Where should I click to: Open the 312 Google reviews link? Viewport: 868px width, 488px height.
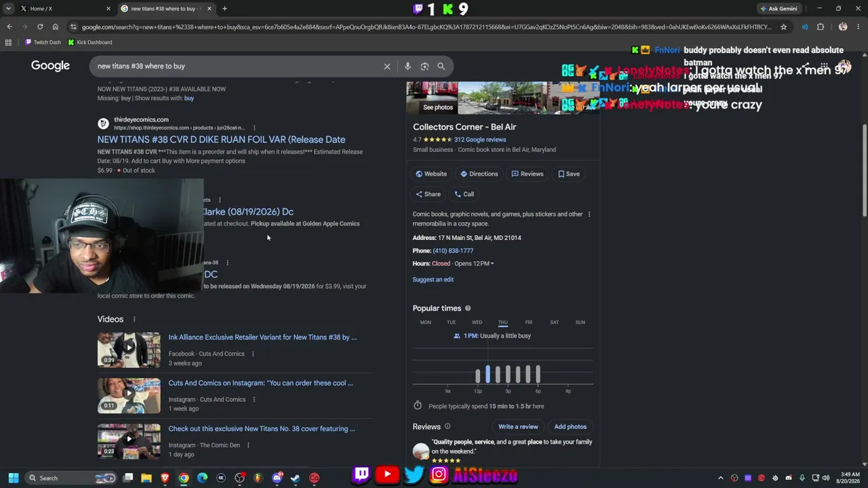coord(480,140)
